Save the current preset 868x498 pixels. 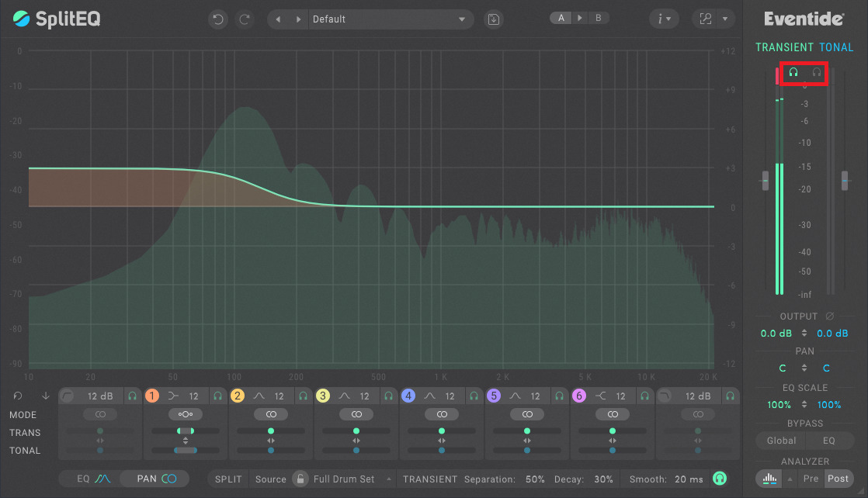[x=493, y=19]
